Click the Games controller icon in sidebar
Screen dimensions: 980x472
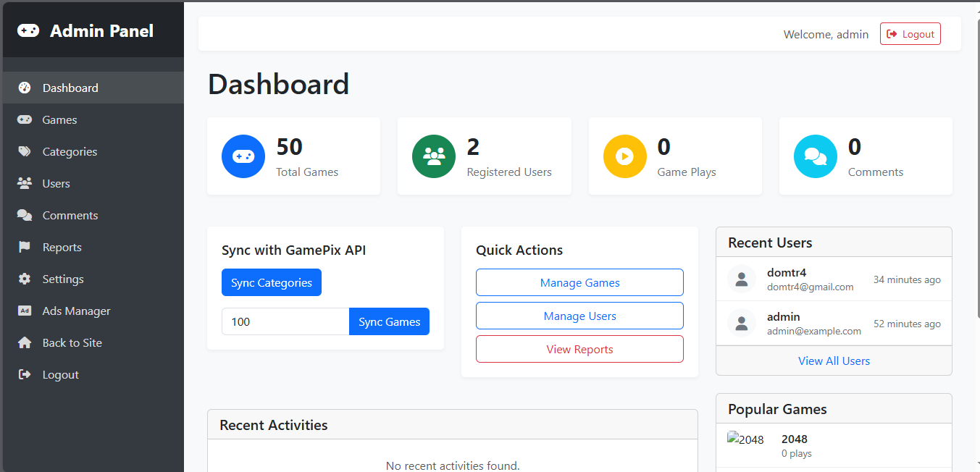click(25, 119)
